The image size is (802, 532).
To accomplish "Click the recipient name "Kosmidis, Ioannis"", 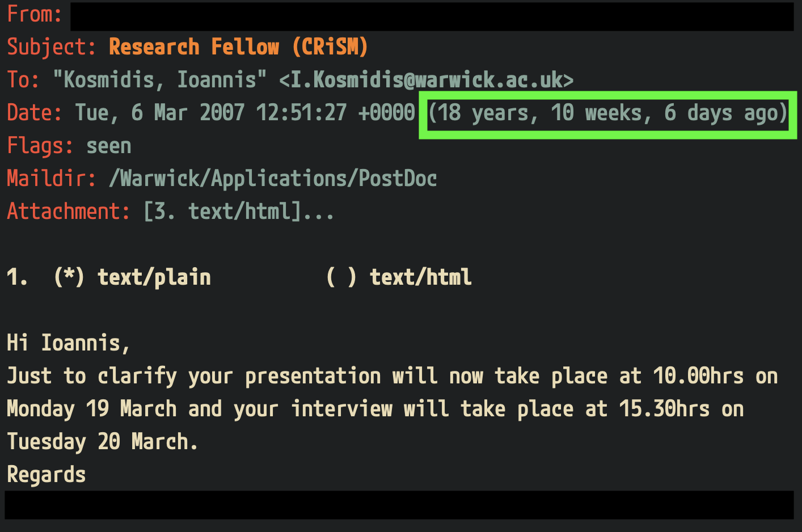I will coord(159,80).
